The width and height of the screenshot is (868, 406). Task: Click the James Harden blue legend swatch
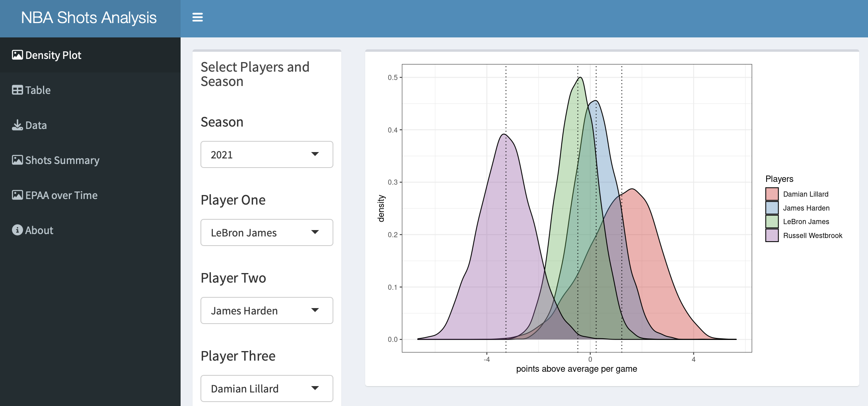(772, 208)
